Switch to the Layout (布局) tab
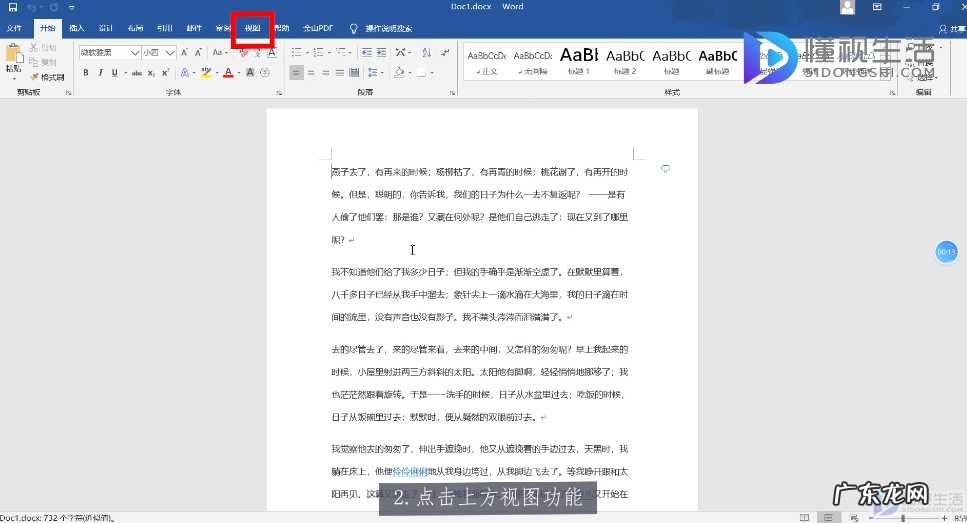This screenshot has height=523, width=967. click(x=135, y=28)
